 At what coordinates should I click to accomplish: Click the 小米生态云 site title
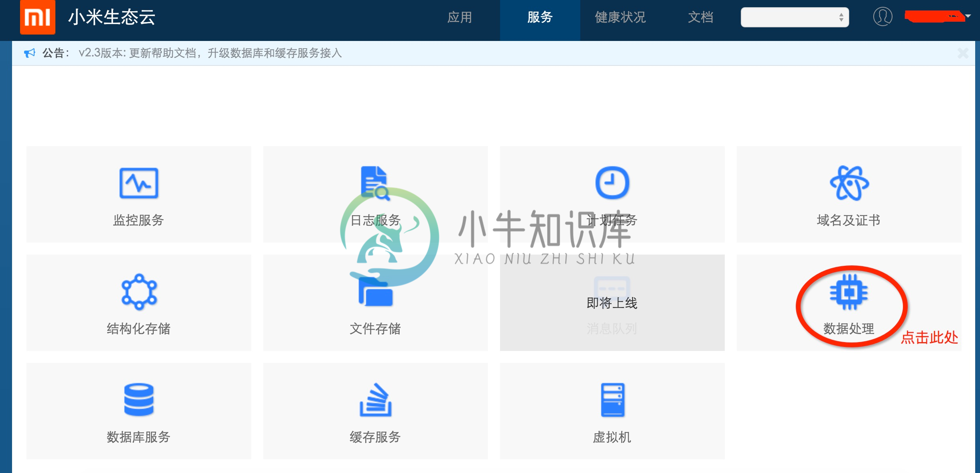pyautogui.click(x=112, y=17)
